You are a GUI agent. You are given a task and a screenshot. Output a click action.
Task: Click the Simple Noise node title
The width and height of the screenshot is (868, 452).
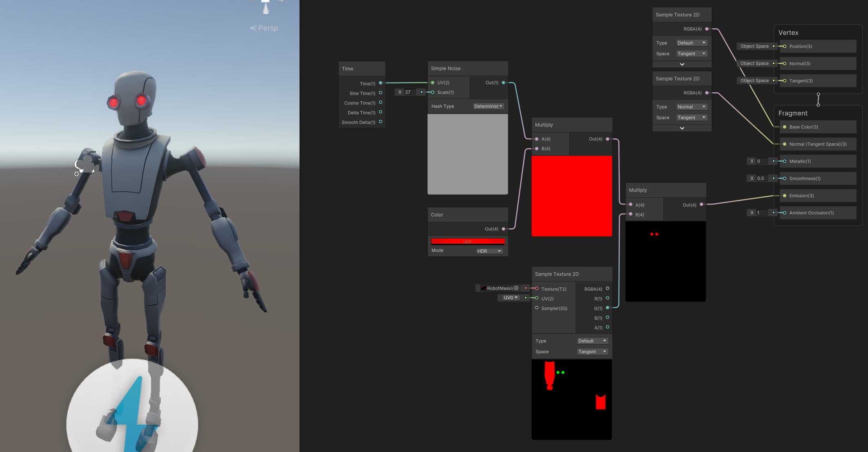point(446,68)
